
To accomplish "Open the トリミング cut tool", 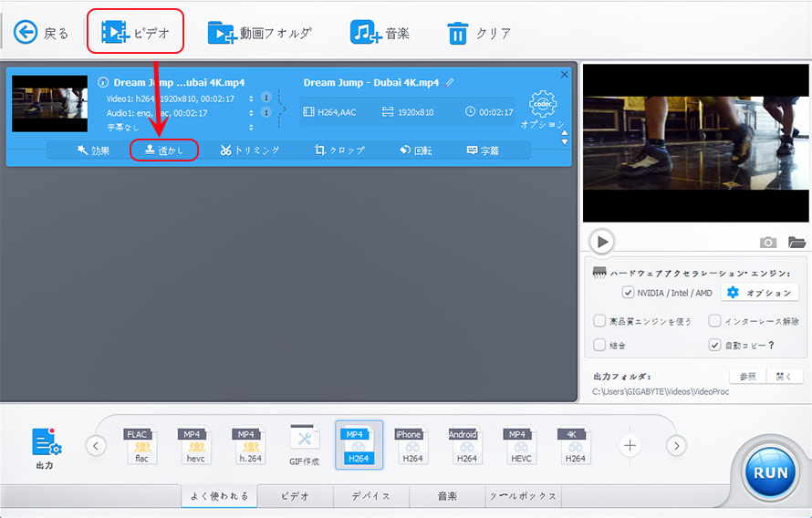I will pos(250,150).
